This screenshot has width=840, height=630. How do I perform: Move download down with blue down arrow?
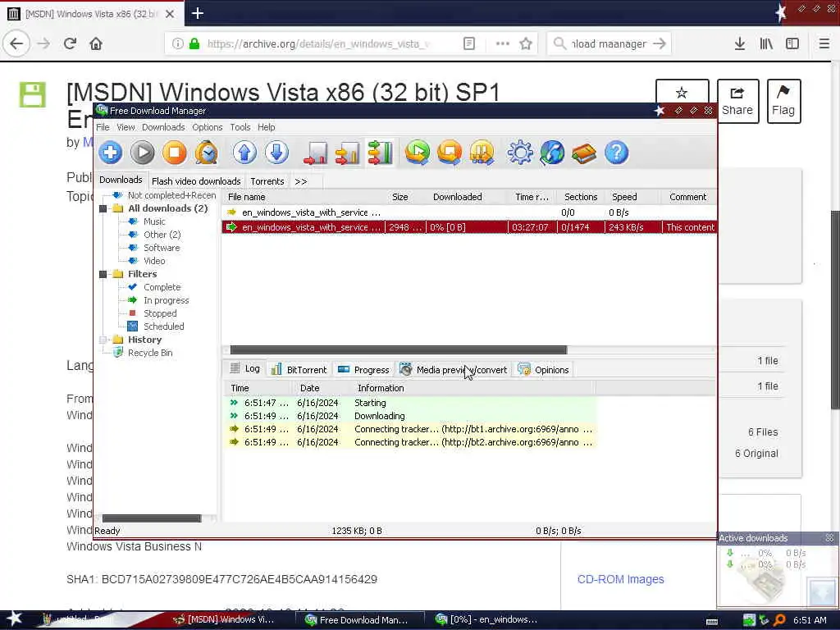pyautogui.click(x=276, y=153)
